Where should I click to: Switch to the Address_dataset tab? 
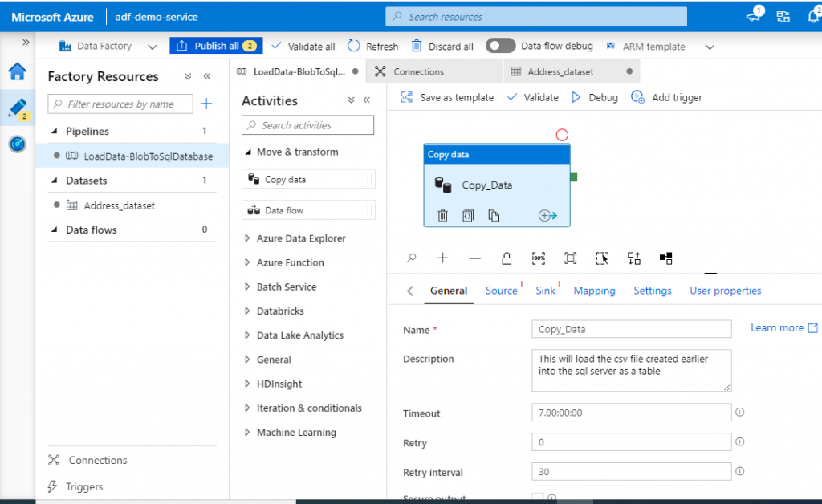(x=572, y=71)
